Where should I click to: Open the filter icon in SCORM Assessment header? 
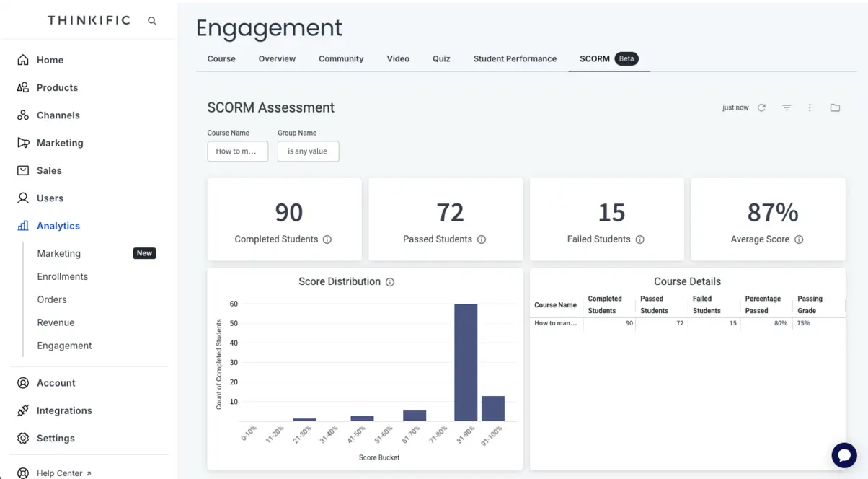pos(787,107)
